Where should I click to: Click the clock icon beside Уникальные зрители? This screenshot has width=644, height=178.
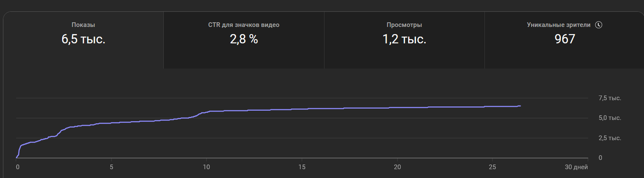(599, 25)
